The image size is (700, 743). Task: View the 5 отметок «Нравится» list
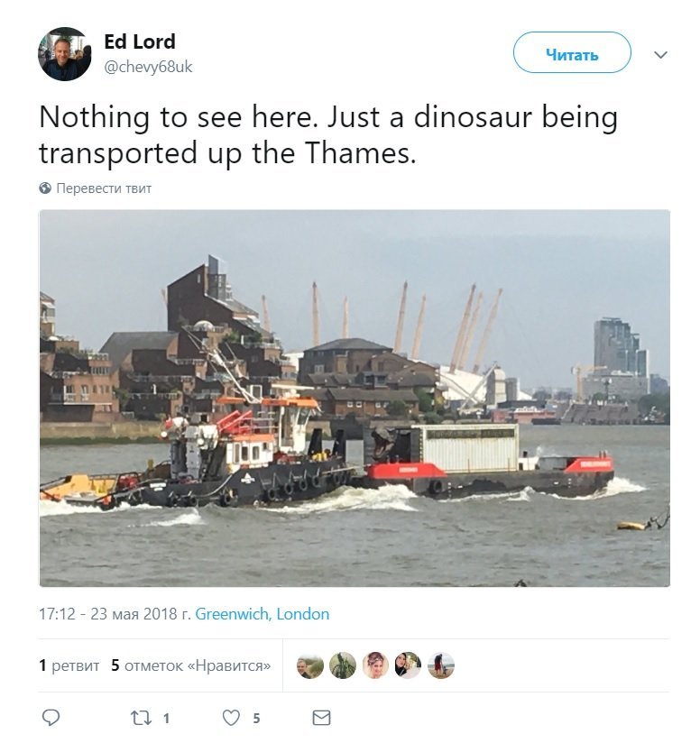191,665
